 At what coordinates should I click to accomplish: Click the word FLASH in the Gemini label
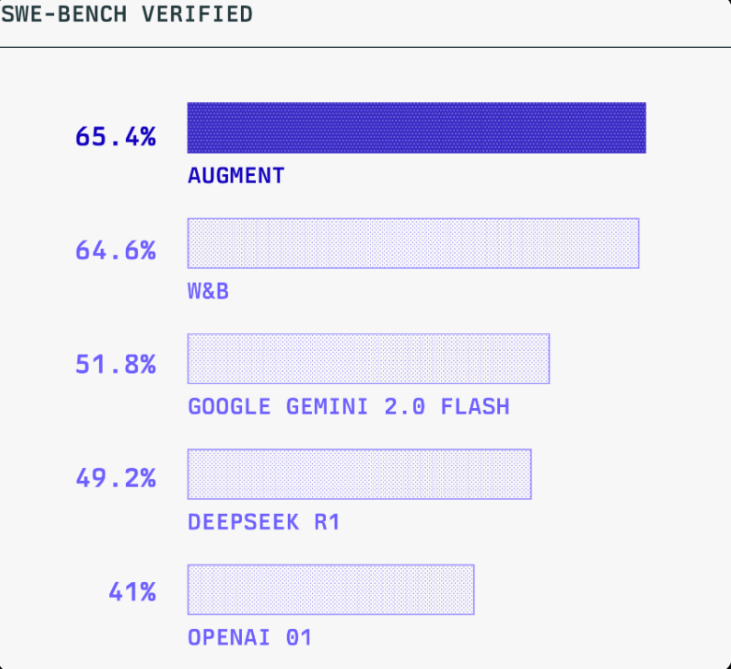tap(475, 407)
